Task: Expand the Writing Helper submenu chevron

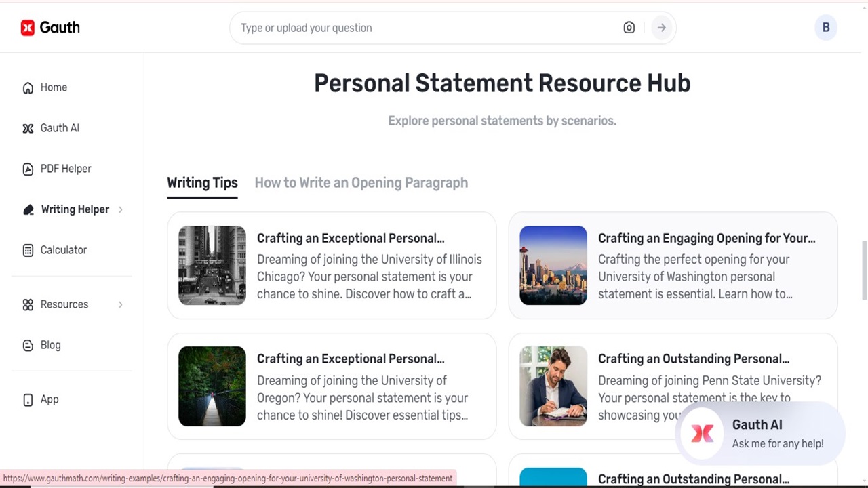Action: click(120, 209)
